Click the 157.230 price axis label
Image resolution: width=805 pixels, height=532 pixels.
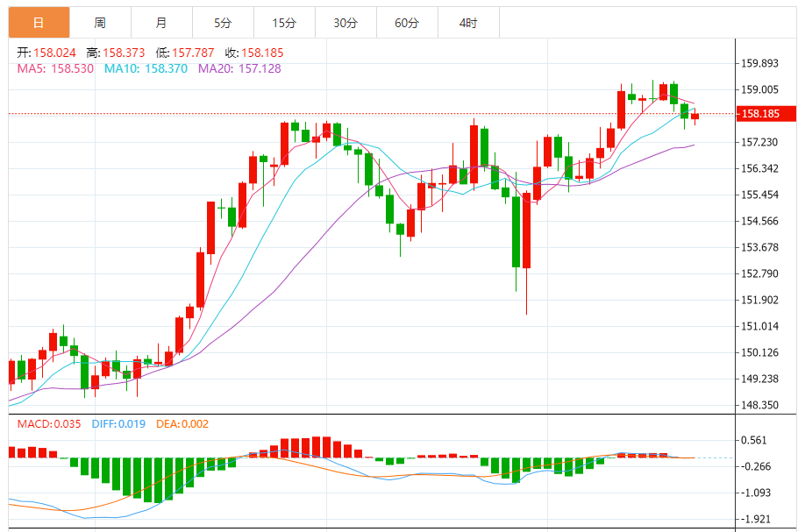(x=759, y=142)
